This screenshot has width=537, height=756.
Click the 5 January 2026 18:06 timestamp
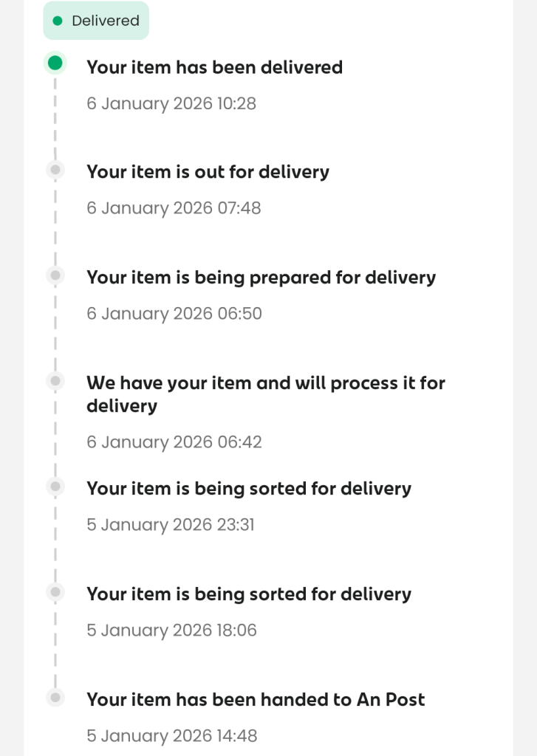tap(171, 630)
